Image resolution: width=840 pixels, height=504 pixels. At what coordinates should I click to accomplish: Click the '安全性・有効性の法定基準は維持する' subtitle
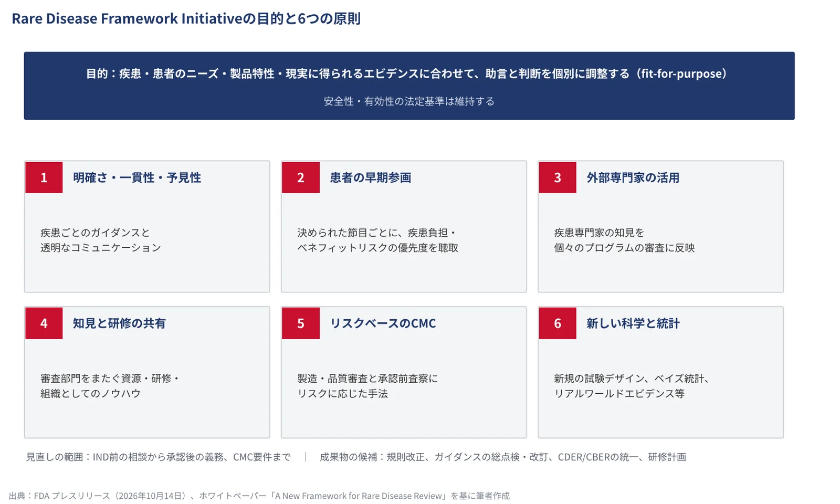(409, 101)
